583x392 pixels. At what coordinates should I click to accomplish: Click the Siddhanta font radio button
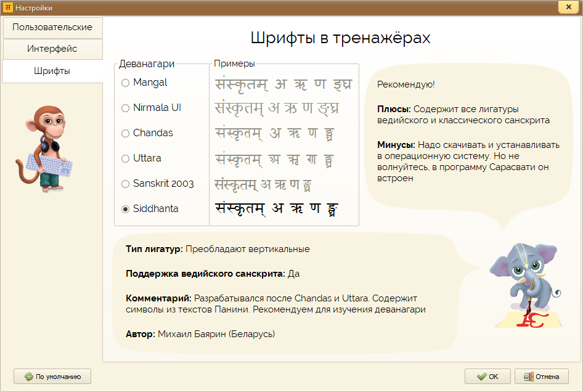click(x=126, y=209)
